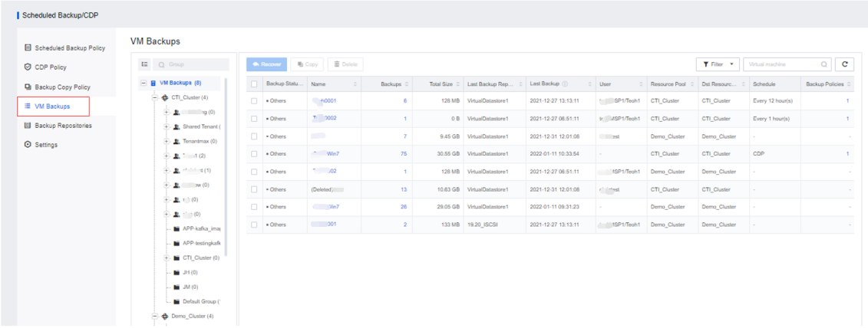
Task: Check the row dated 2021-12-27 06:51:11 Demo_Cluster
Action: tap(254, 172)
